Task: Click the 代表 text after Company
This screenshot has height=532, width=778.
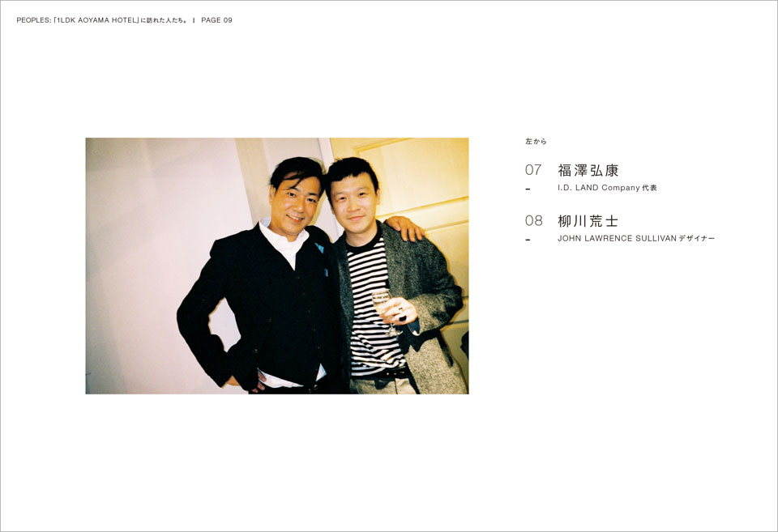Action: (649, 188)
